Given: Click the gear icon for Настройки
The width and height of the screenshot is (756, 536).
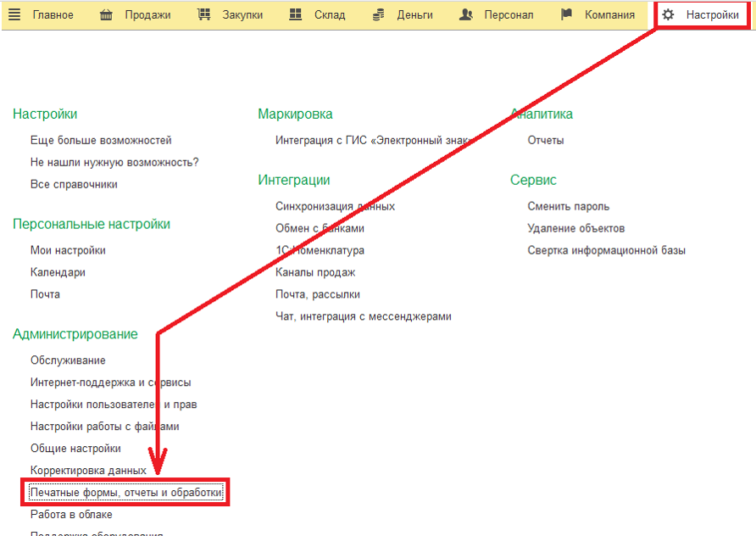Looking at the screenshot, I should [x=669, y=15].
